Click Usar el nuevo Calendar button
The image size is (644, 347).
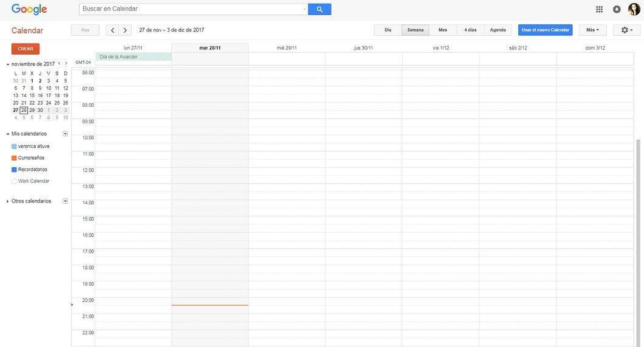pos(545,30)
